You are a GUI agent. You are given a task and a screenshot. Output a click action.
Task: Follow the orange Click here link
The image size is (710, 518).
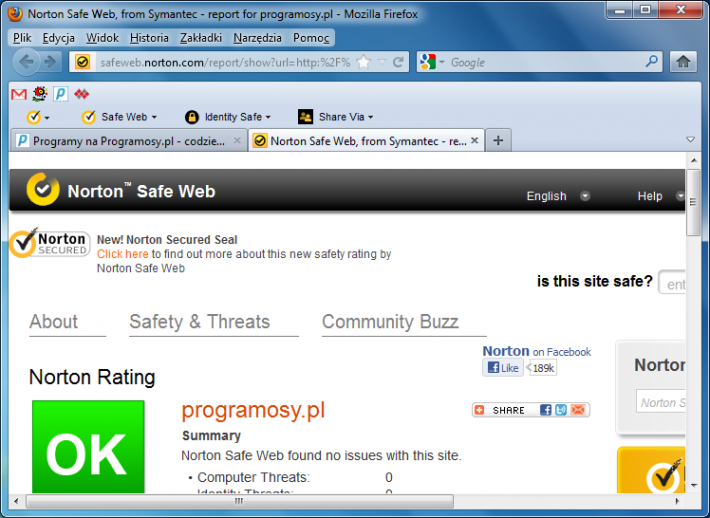(x=122, y=254)
